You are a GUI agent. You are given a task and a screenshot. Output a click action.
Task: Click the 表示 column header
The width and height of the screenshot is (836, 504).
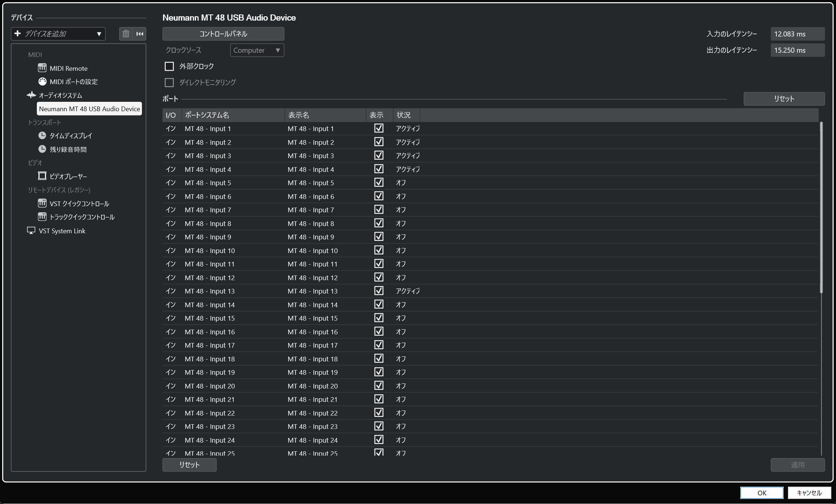[x=380, y=115]
